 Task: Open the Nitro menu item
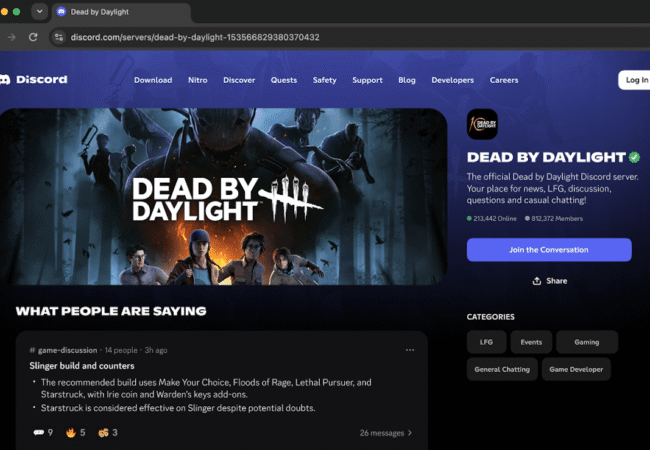(198, 80)
